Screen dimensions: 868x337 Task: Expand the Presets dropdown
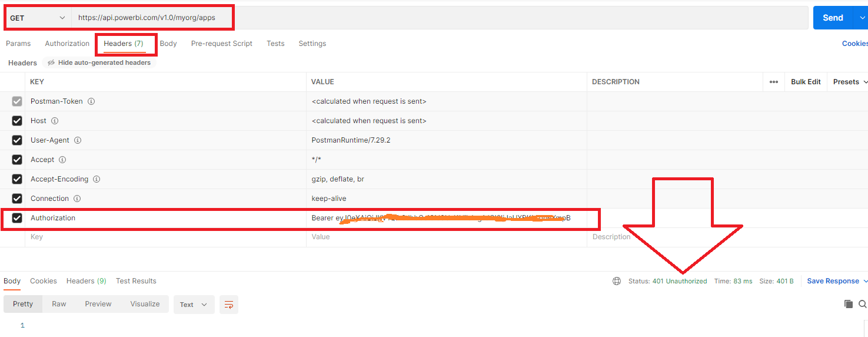[x=850, y=82]
